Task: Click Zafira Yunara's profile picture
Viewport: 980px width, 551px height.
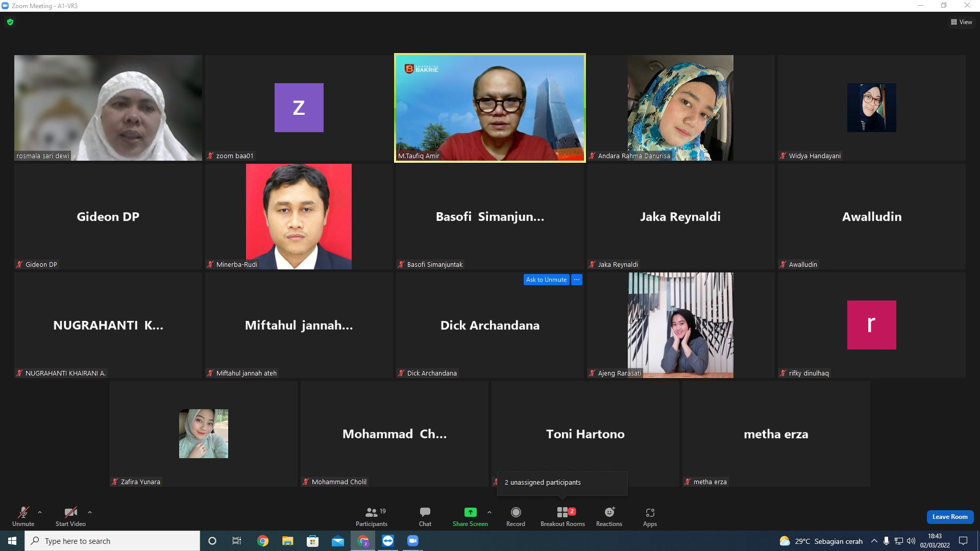Action: 204,434
